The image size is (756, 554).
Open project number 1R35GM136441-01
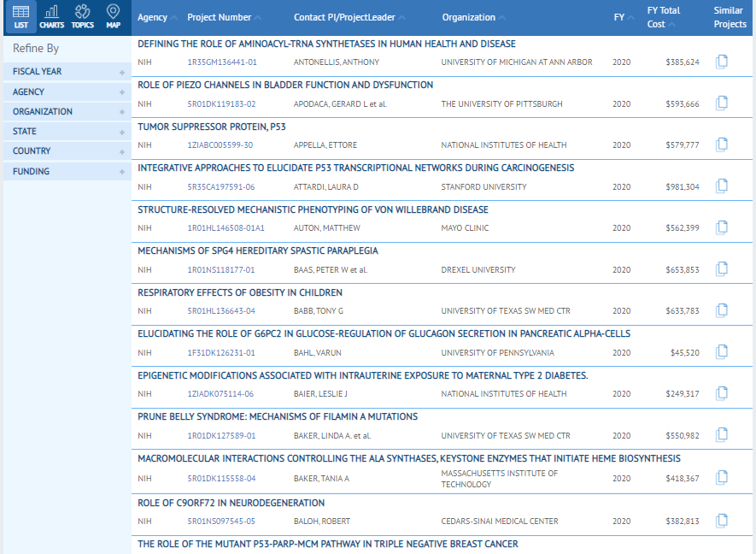222,62
